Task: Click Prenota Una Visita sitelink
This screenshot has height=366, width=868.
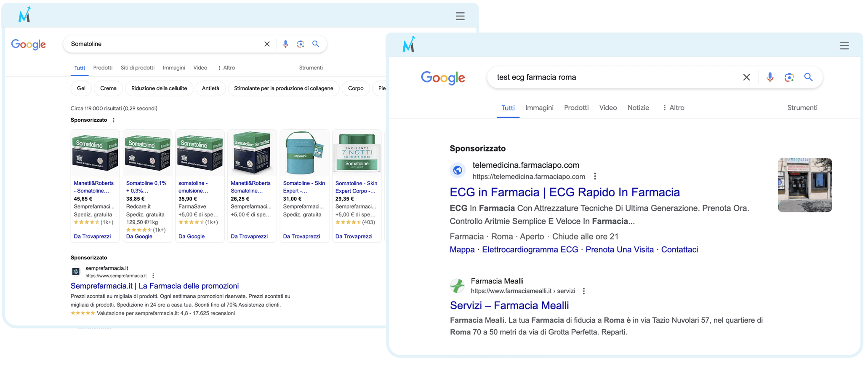Action: pyautogui.click(x=620, y=250)
